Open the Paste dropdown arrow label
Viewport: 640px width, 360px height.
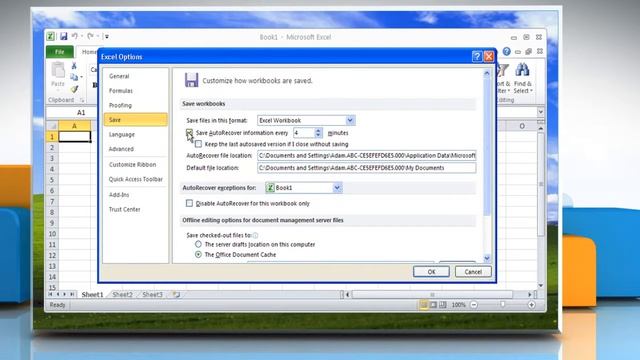click(x=58, y=89)
